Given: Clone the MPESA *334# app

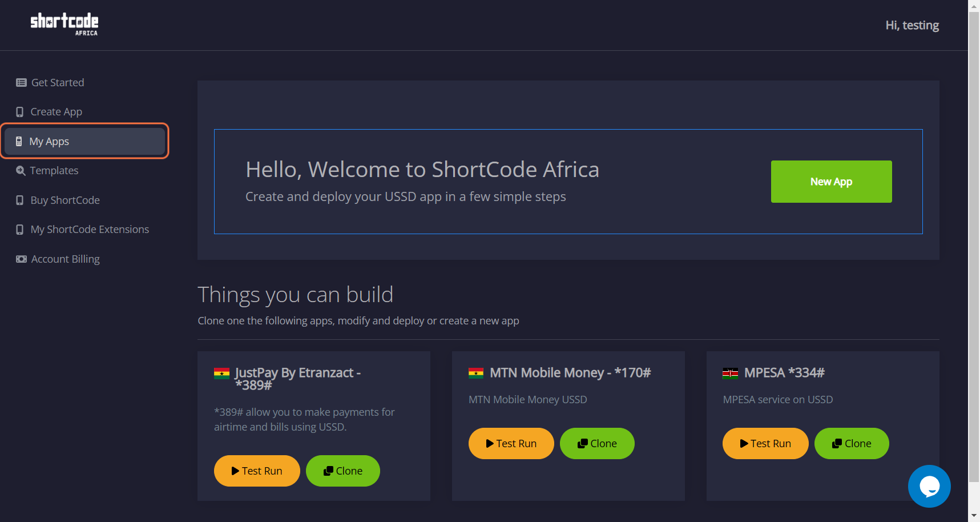Looking at the screenshot, I should (x=852, y=444).
